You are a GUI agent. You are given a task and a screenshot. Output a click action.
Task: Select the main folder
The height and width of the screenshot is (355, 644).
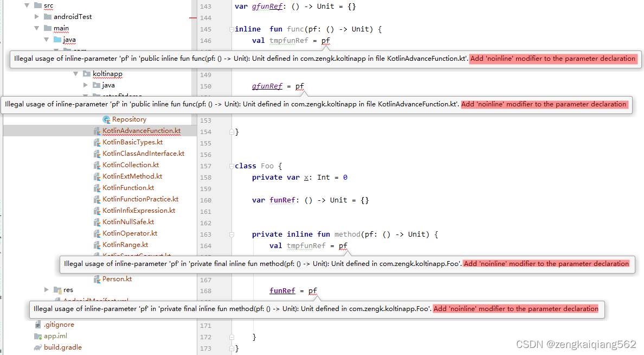(x=61, y=28)
